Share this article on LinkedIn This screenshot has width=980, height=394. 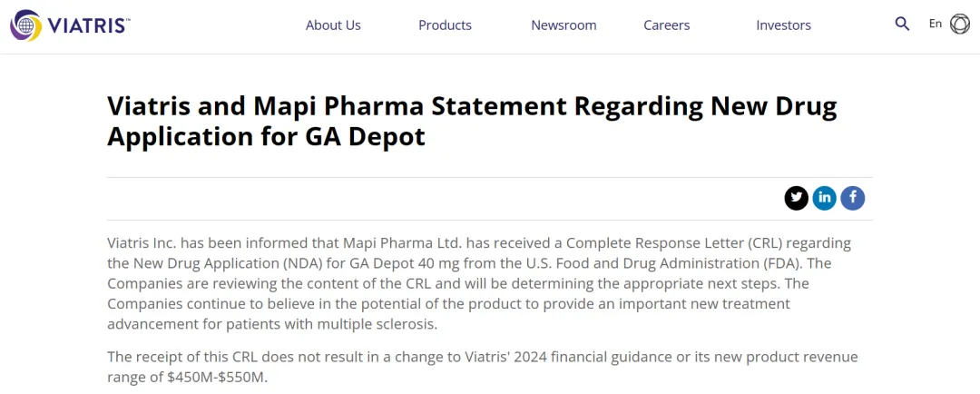[x=824, y=198]
